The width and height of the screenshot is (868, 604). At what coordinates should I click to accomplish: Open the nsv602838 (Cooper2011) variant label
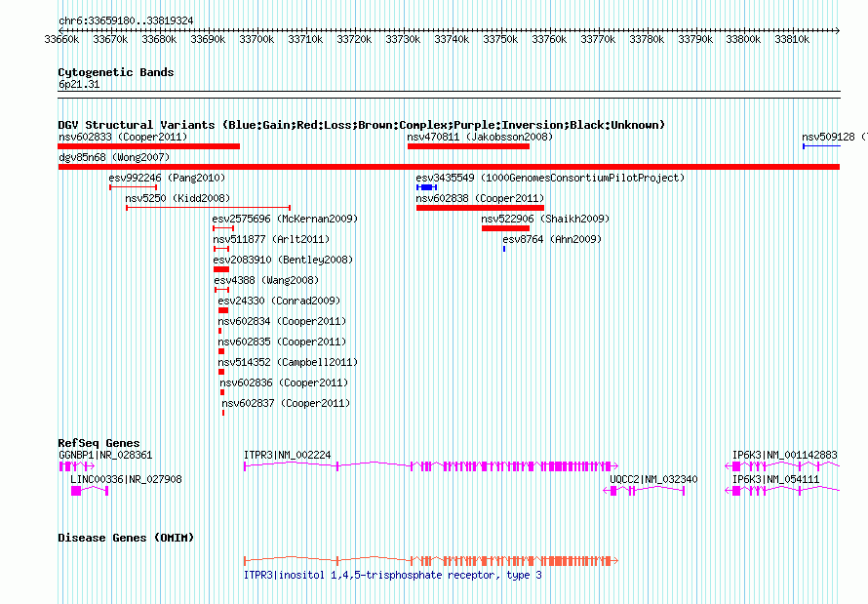click(480, 198)
